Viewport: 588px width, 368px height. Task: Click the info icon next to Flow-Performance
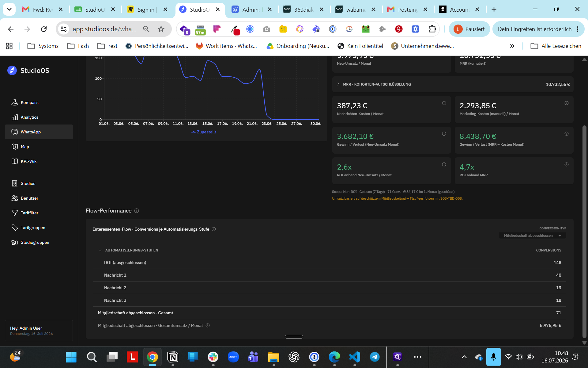(x=137, y=211)
